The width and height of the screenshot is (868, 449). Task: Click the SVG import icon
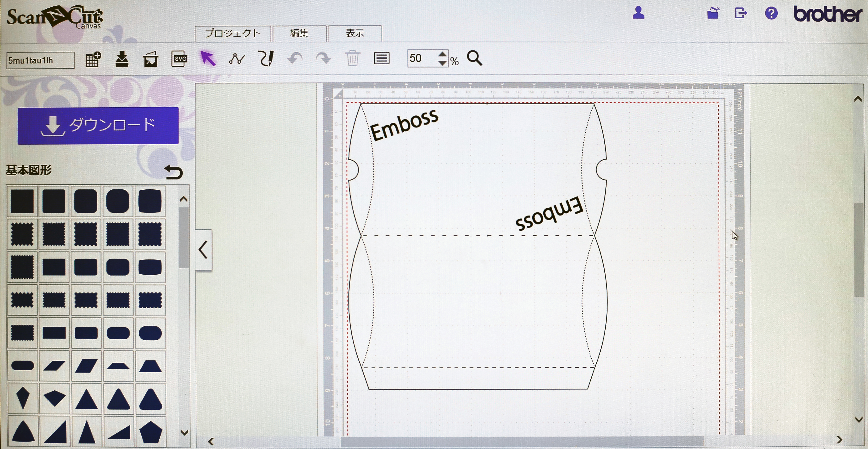pyautogui.click(x=179, y=59)
